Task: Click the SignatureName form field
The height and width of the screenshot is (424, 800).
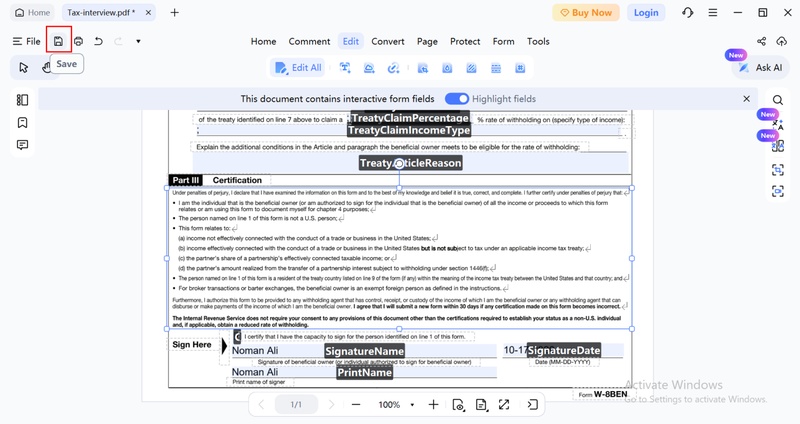Action: [364, 351]
